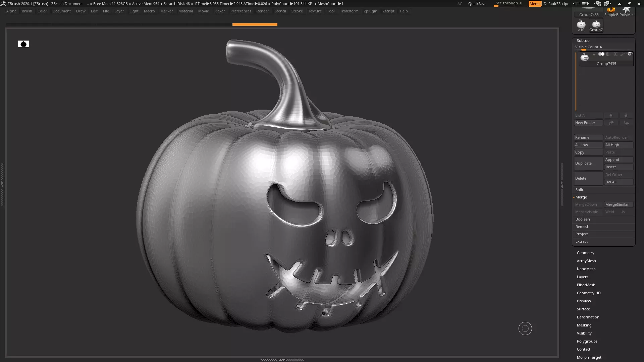The image size is (644, 362).
Task: Toggle the Menus button
Action: [x=535, y=3]
